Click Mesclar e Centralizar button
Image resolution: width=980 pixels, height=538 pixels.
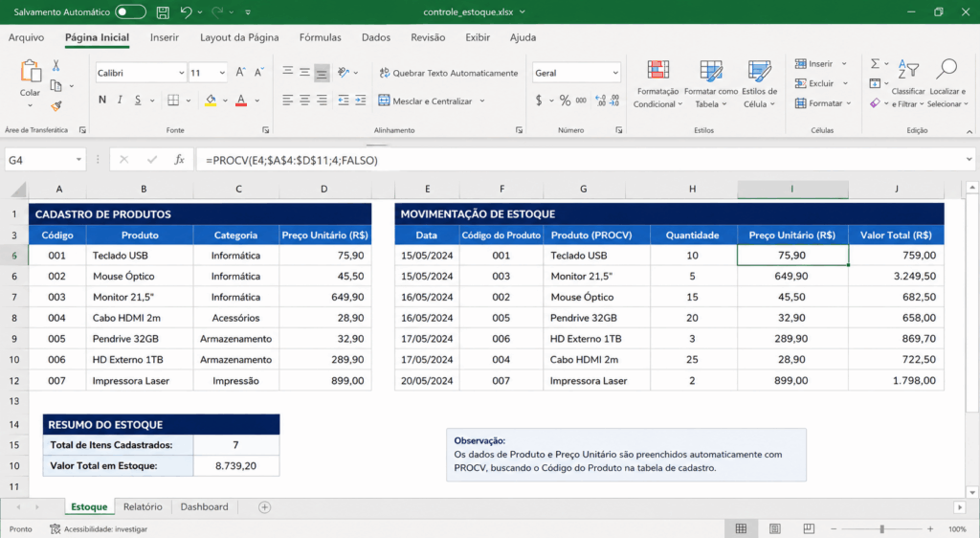click(425, 101)
